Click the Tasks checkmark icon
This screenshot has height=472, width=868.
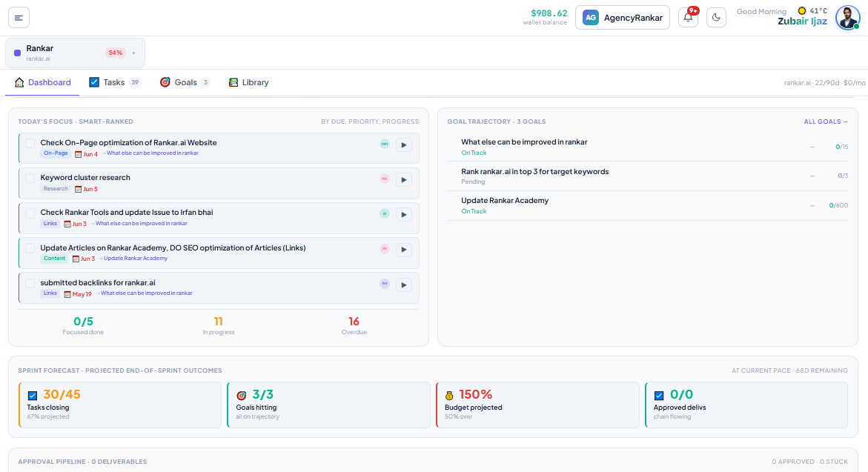click(x=94, y=82)
